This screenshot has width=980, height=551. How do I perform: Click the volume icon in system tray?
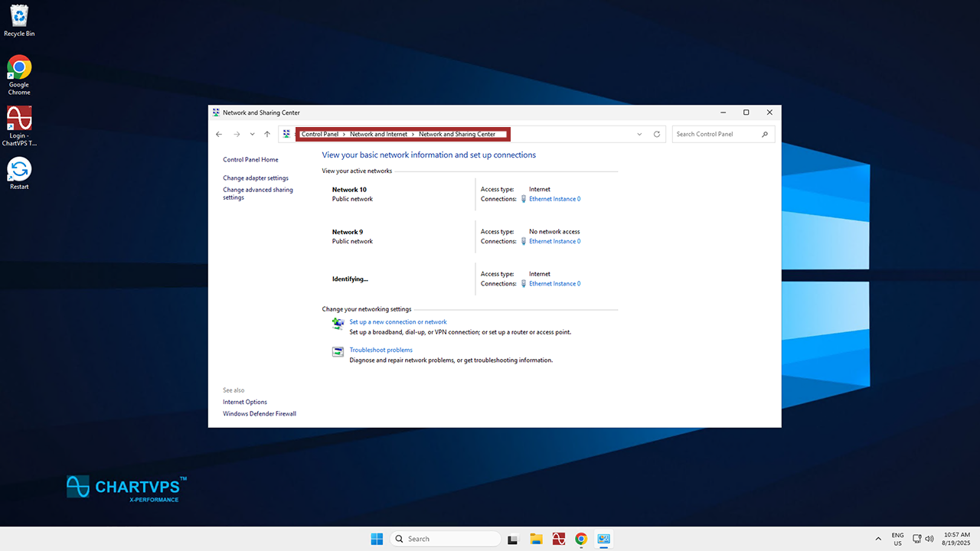pos(929,539)
